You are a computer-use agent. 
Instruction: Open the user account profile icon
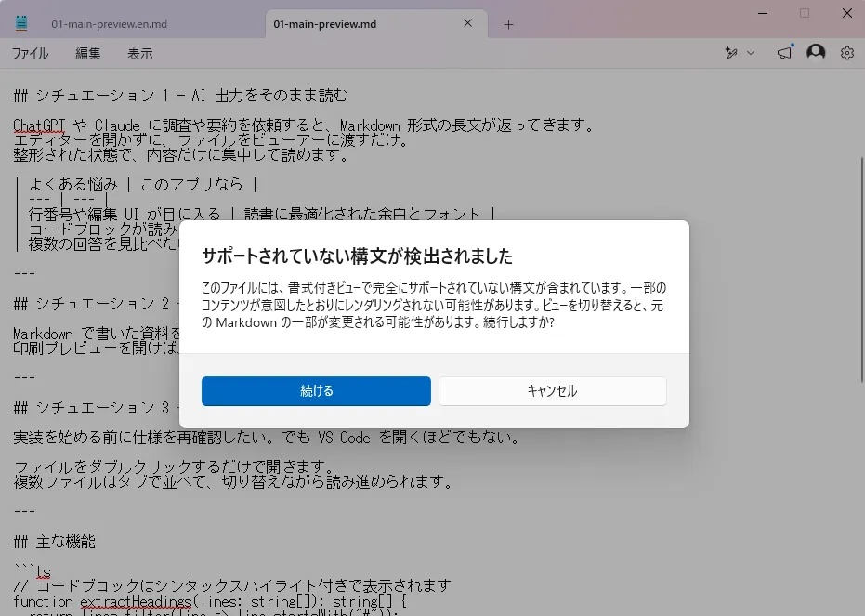tap(816, 52)
